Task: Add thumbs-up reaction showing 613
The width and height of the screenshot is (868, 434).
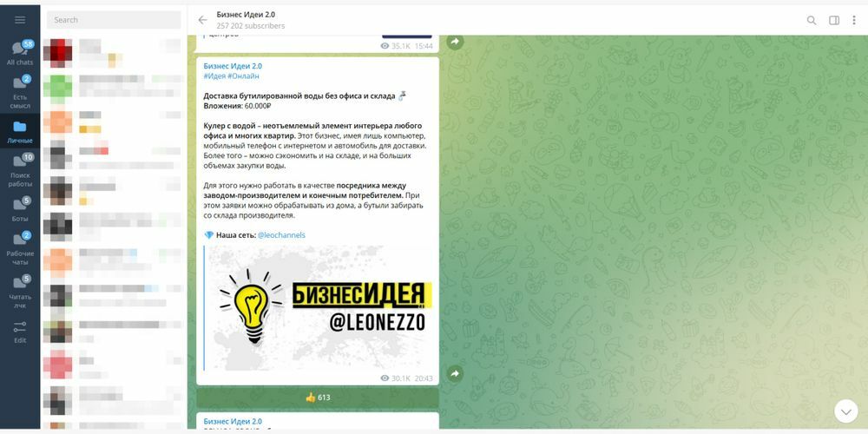Action: click(x=317, y=398)
